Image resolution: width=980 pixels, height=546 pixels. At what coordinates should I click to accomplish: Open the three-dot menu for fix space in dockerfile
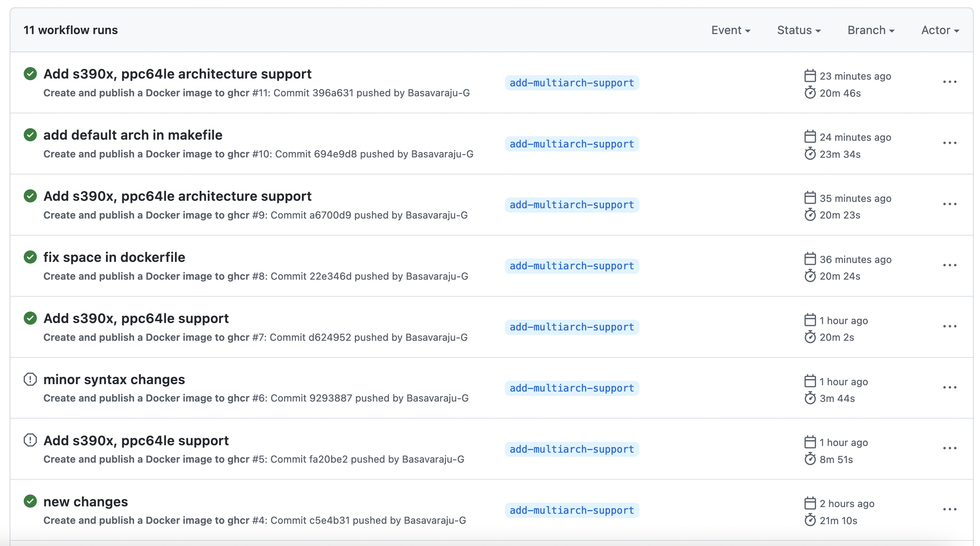tap(950, 265)
